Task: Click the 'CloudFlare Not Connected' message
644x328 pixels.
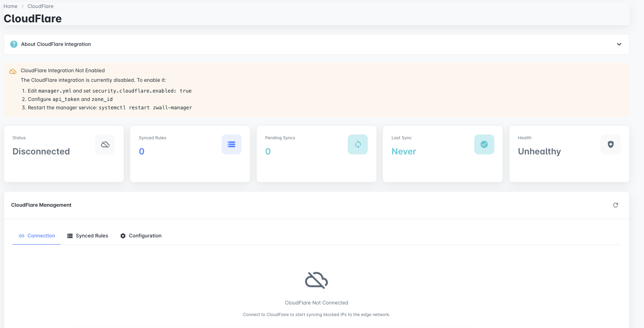Action: 317,303
